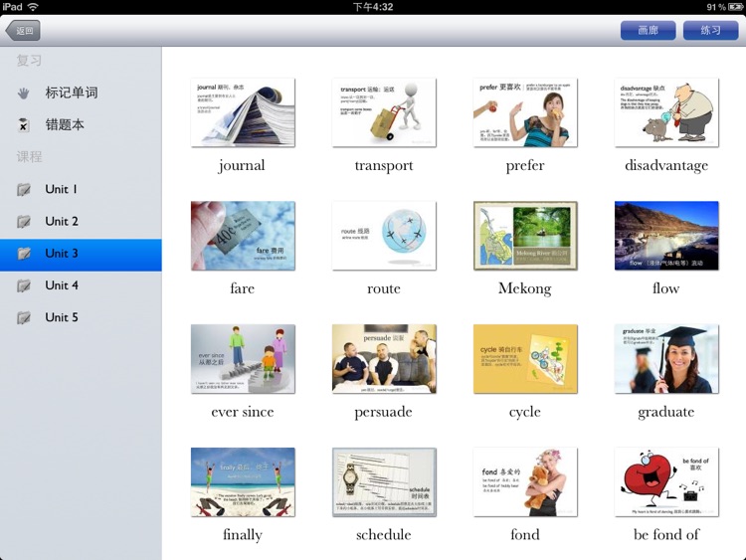This screenshot has width=746, height=560.
Task: Select Unit 5 in the course list
Action: pyautogui.click(x=81, y=317)
